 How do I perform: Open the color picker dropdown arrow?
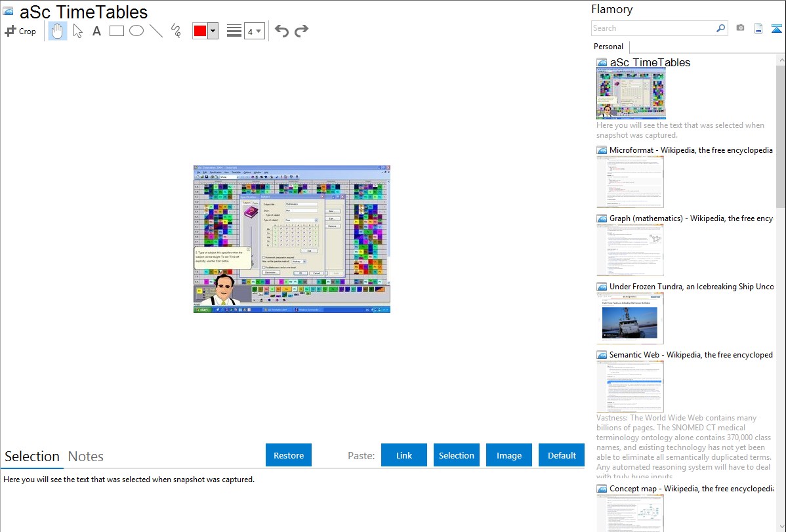(x=213, y=31)
